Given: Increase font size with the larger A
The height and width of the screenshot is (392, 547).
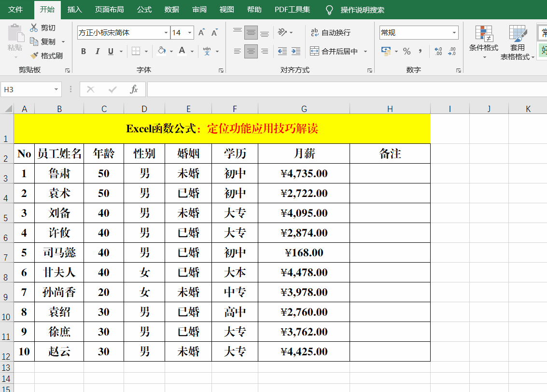Looking at the screenshot, I should pos(201,32).
